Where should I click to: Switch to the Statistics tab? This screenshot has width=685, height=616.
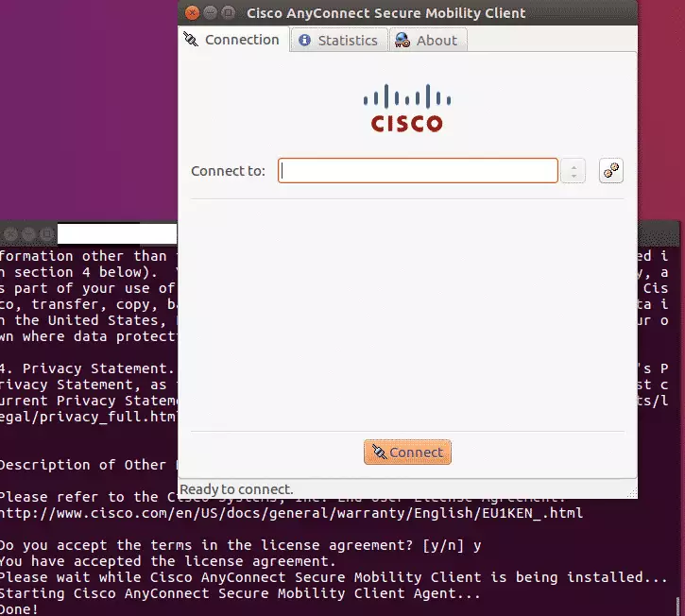pos(338,41)
